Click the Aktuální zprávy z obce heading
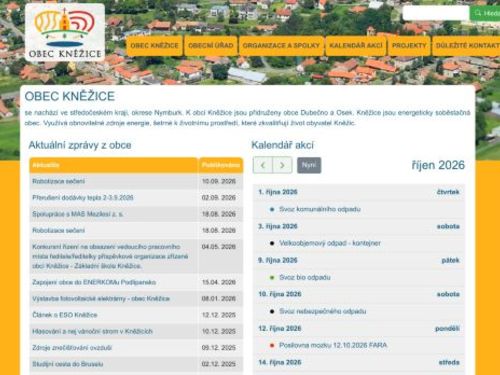This screenshot has width=500, height=375. (x=80, y=145)
